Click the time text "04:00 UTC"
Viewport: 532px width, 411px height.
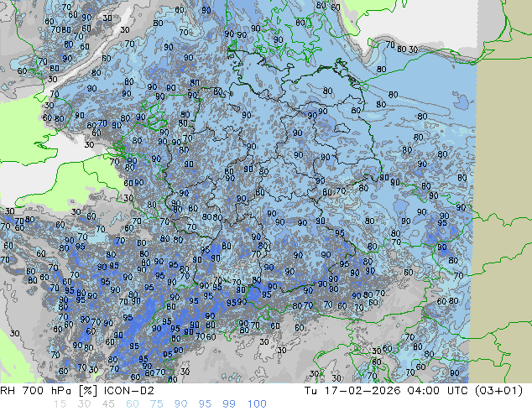[439, 391]
